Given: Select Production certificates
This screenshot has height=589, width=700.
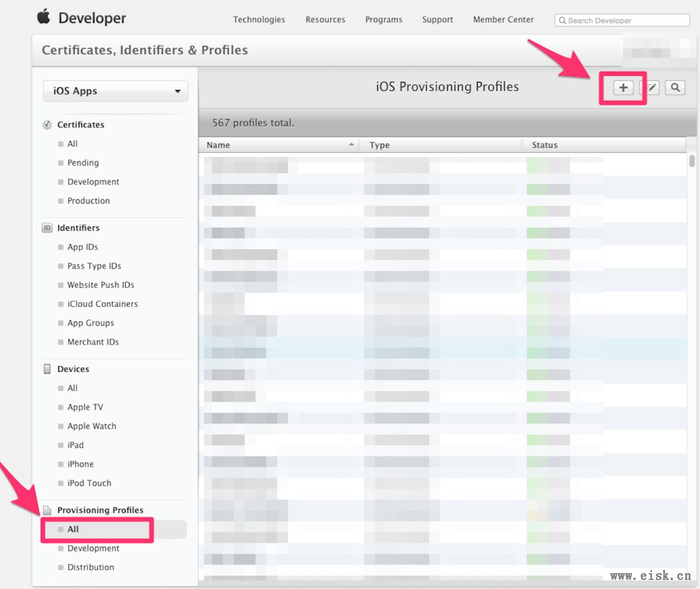Looking at the screenshot, I should point(89,201).
